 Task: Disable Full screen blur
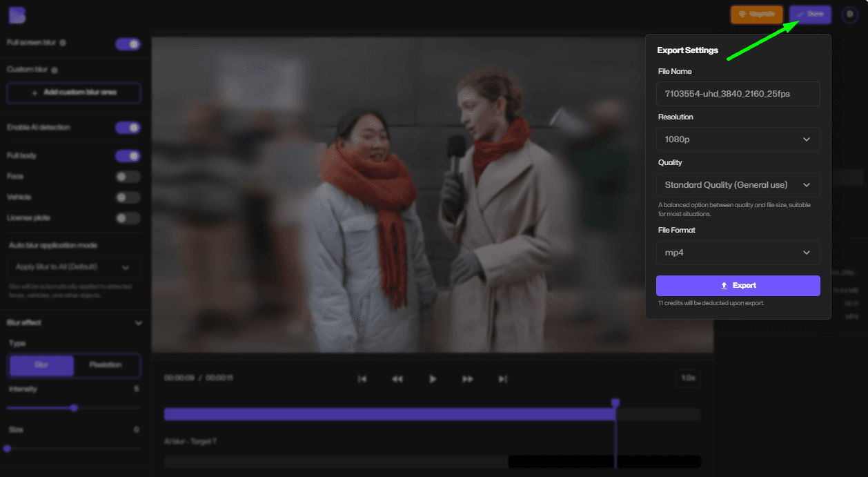(128, 43)
